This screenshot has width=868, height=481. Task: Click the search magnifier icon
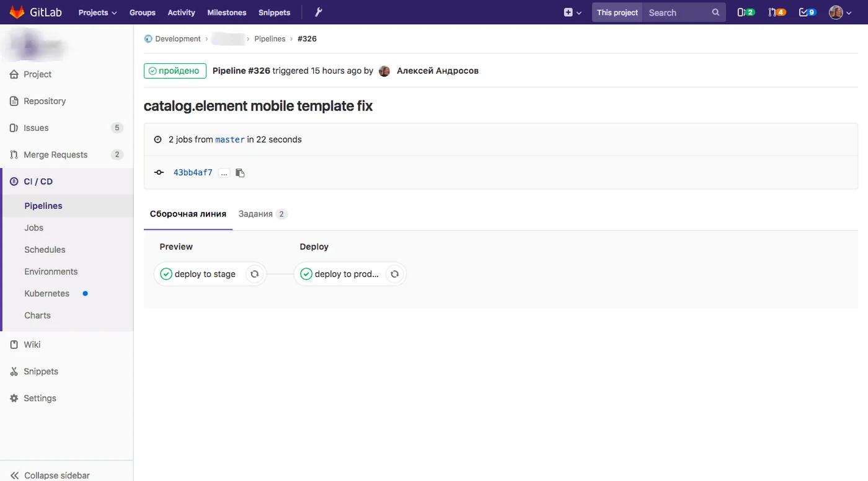click(715, 12)
